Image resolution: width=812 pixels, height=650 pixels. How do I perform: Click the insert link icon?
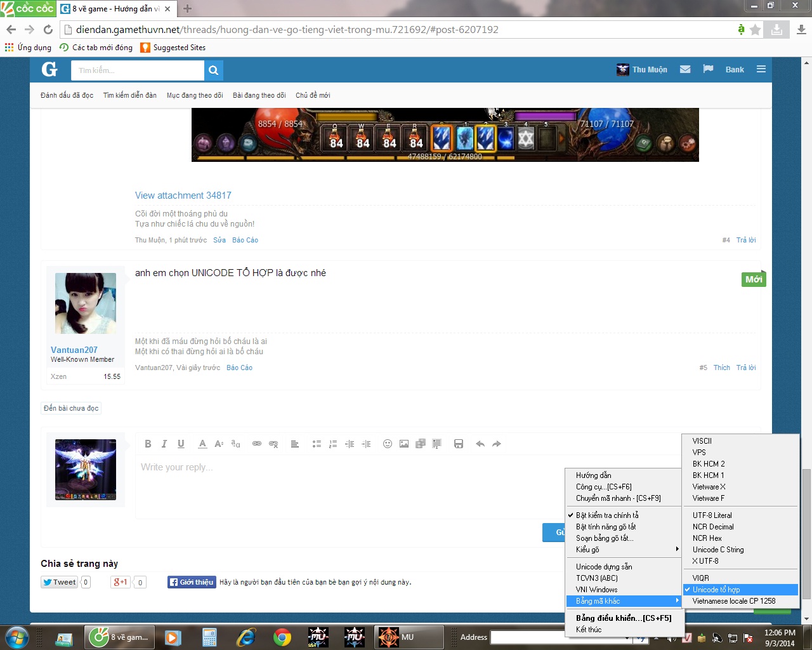point(257,444)
